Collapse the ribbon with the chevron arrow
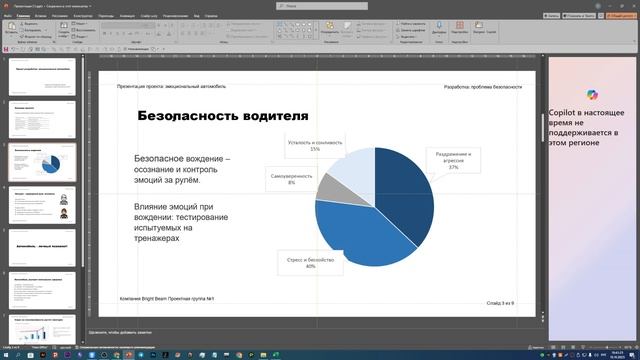 [x=635, y=42]
